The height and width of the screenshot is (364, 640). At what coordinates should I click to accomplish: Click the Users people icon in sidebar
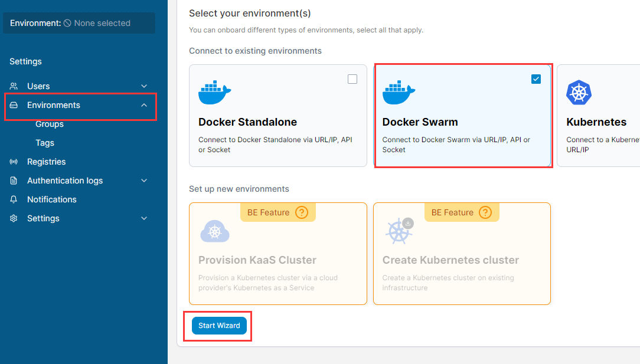14,86
